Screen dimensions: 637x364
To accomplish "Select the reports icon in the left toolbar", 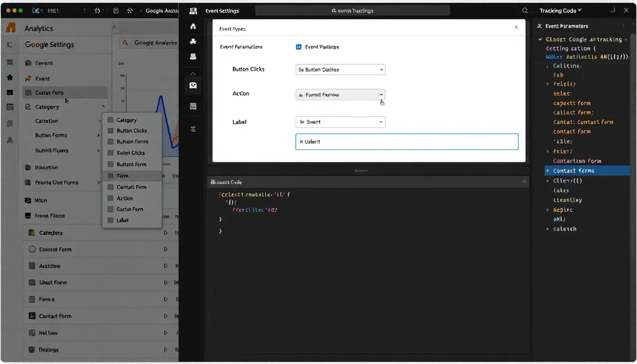I will tap(192, 56).
